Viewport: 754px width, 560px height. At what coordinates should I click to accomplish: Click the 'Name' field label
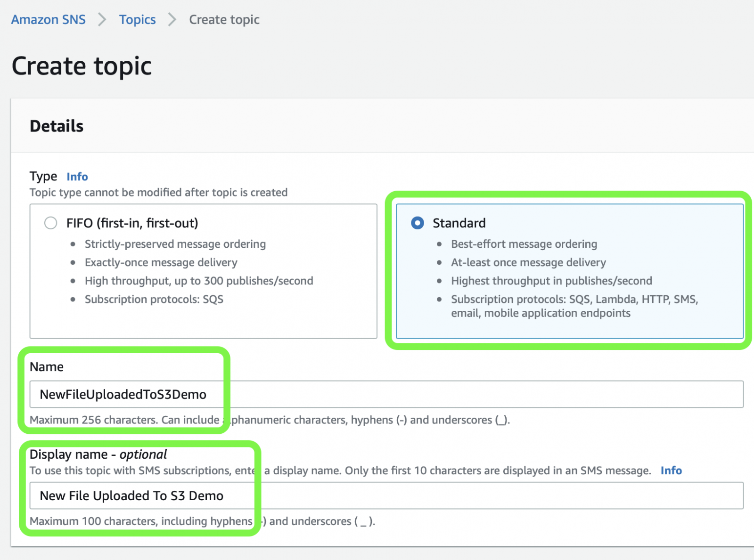(47, 367)
